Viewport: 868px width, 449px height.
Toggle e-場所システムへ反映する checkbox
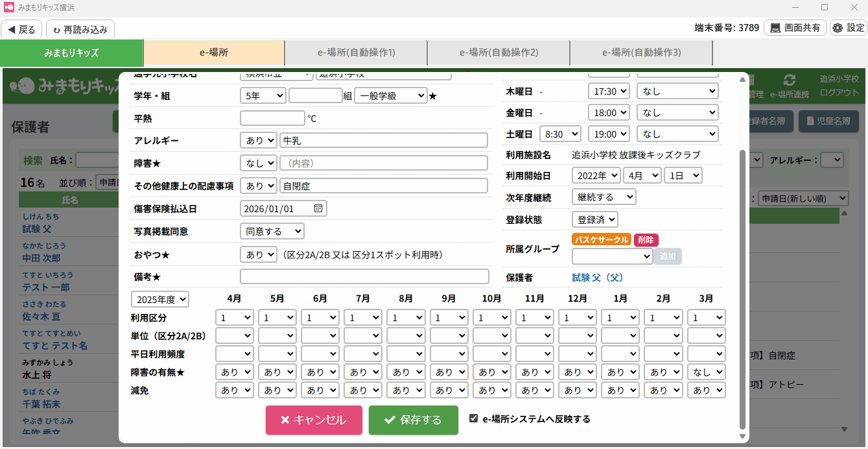[474, 419]
